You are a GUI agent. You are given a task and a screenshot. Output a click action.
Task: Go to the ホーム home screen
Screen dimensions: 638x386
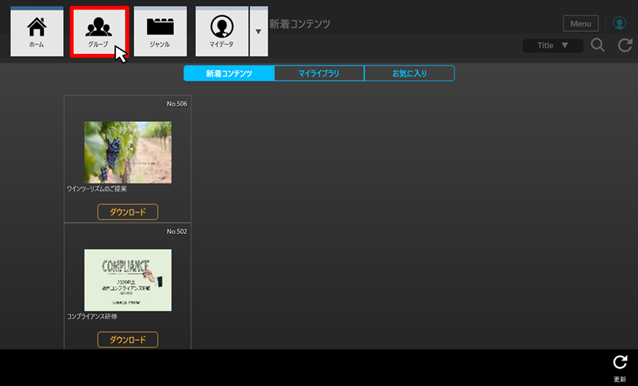37,32
